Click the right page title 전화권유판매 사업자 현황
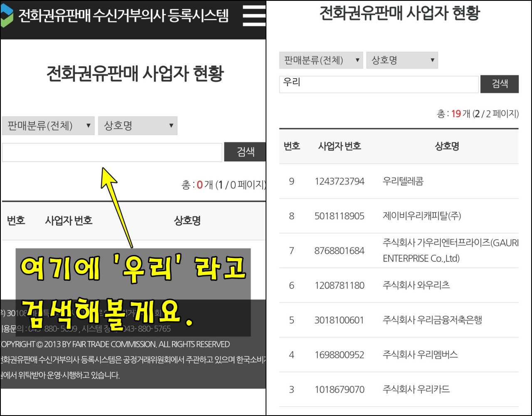This screenshot has height=416, width=532. [x=400, y=13]
